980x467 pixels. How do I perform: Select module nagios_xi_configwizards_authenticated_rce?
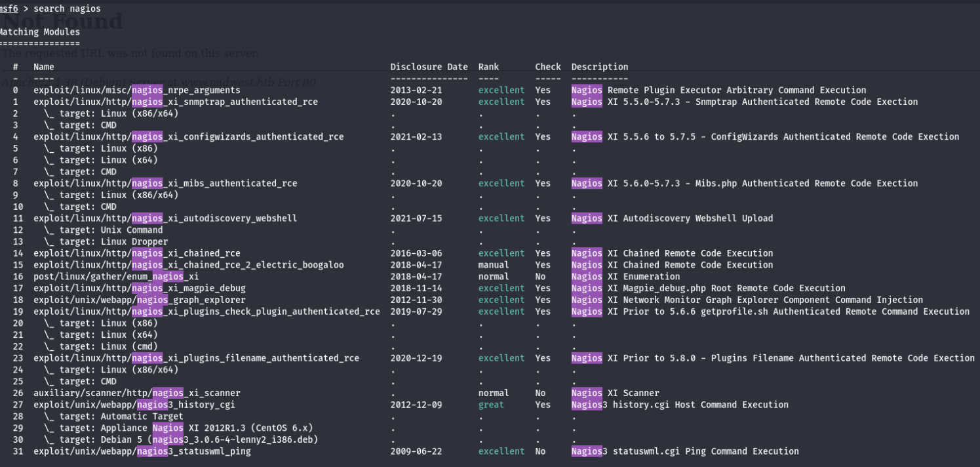point(189,137)
